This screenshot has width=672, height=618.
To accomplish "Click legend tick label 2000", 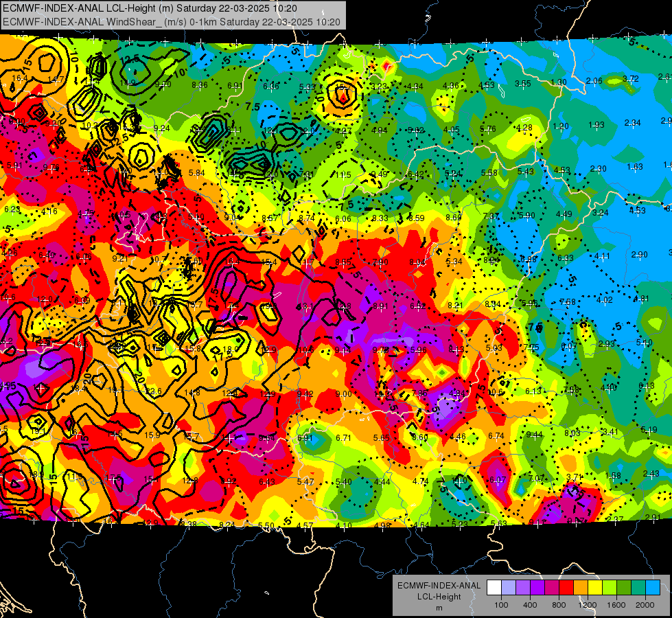I will point(645,605).
